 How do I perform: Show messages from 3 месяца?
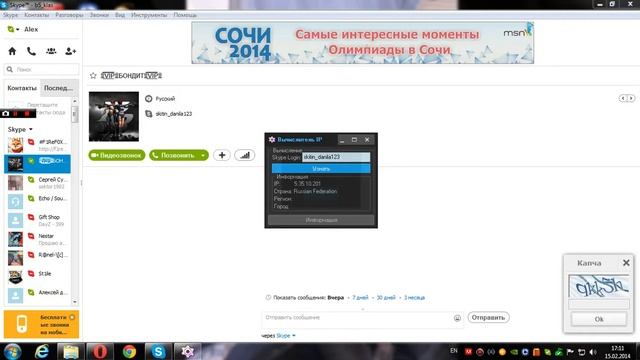414,298
